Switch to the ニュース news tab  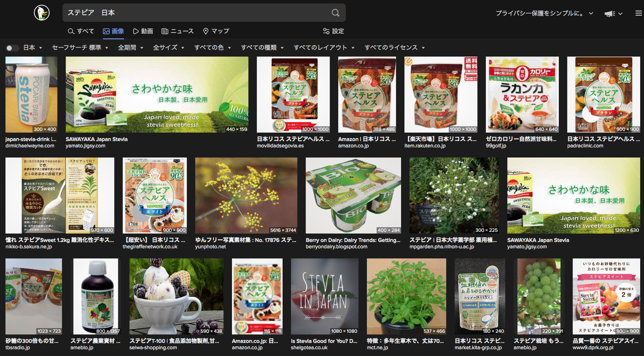pyautogui.click(x=178, y=31)
